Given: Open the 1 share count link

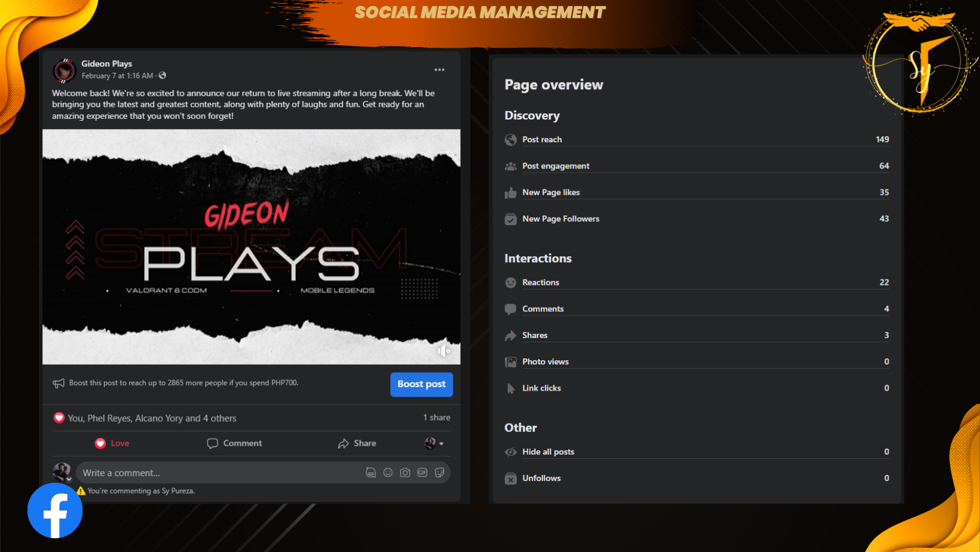Looking at the screenshot, I should 437,418.
